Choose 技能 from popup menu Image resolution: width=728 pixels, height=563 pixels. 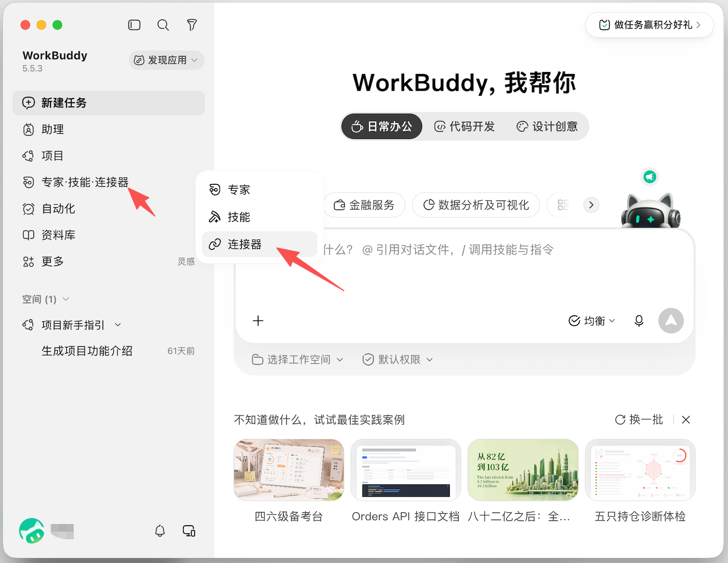coord(260,217)
